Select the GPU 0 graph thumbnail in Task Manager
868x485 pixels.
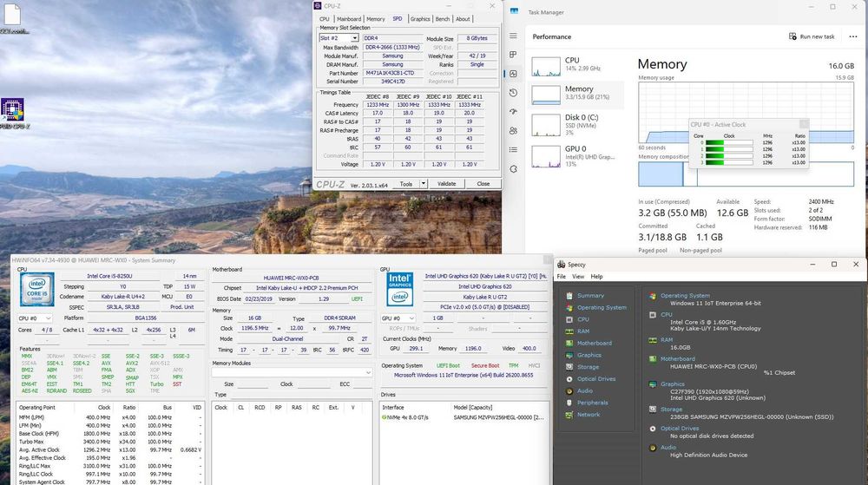(x=546, y=156)
